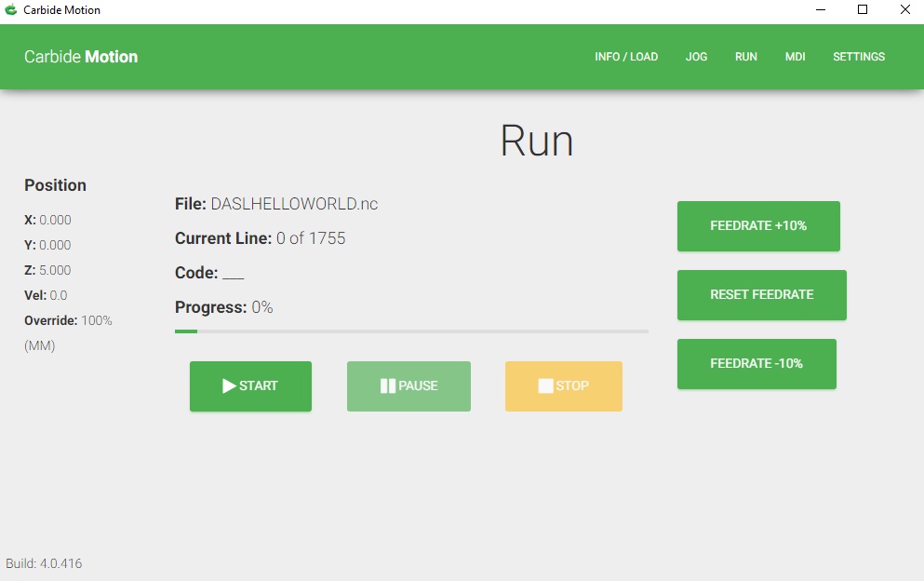
Task: Click the START button to run the job
Action: pos(250,386)
